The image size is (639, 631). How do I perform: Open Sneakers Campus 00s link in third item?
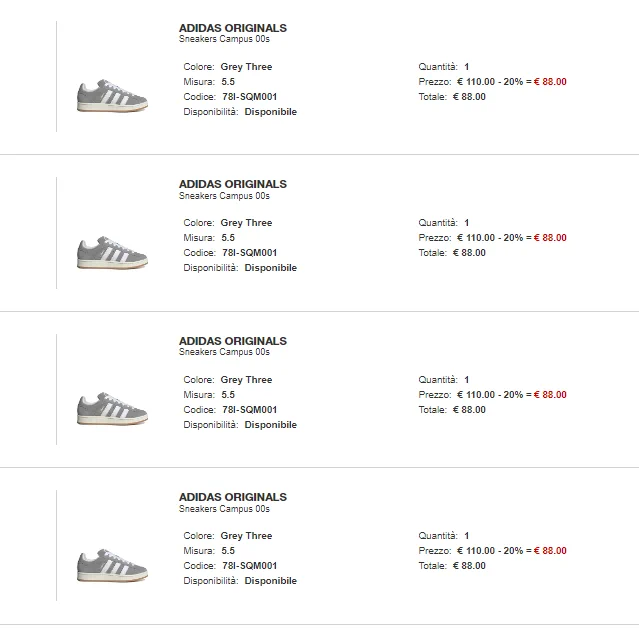pyautogui.click(x=224, y=352)
